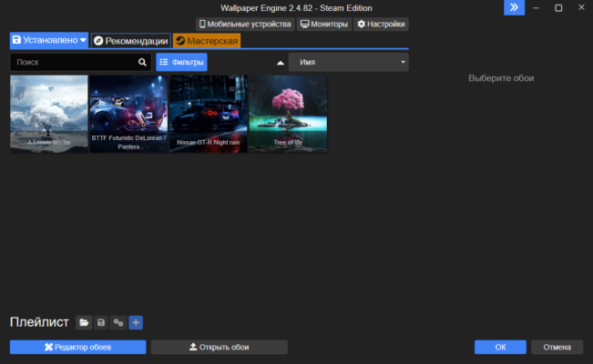Click the Отмена button
This screenshot has height=364, width=593.
(557, 347)
